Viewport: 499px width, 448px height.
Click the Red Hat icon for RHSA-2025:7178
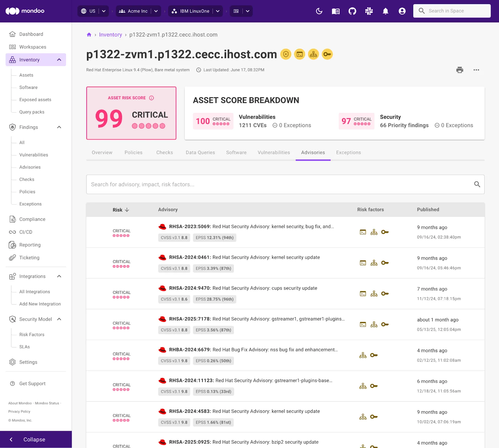coord(162,319)
